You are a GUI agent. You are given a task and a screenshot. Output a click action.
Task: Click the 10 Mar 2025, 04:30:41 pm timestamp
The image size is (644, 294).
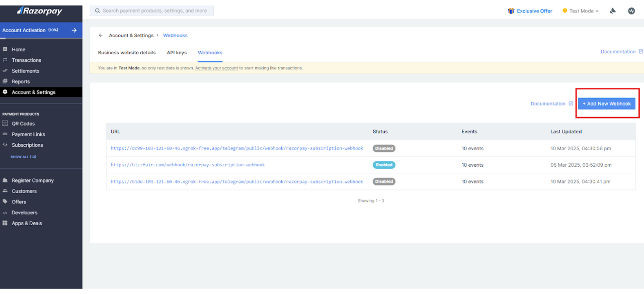pyautogui.click(x=581, y=181)
